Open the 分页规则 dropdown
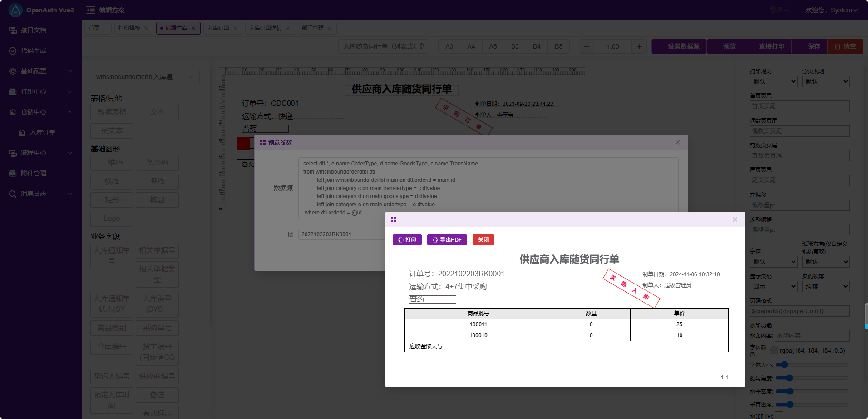Viewport: 868px width, 419px height. pos(826,81)
